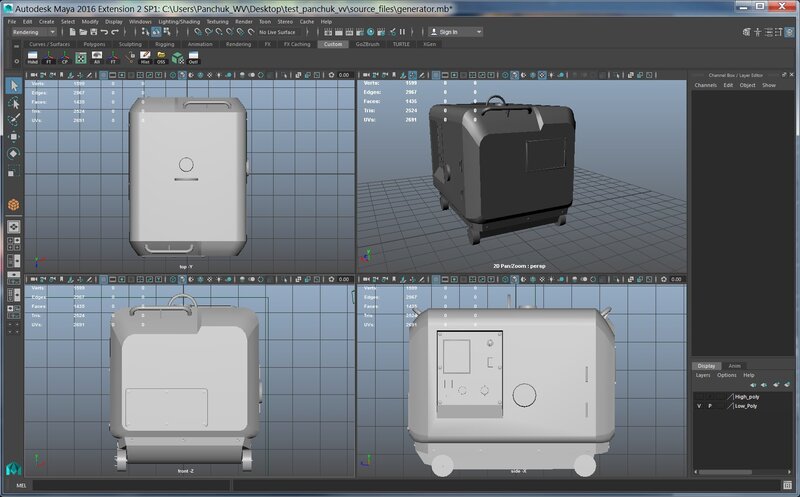The height and width of the screenshot is (497, 800).
Task: Switch to the Anim layer tab
Action: (x=735, y=366)
